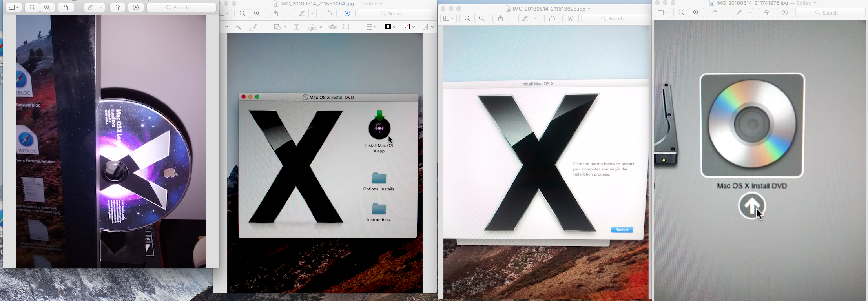Toggle highlight pen in disc photo window

tap(90, 7)
